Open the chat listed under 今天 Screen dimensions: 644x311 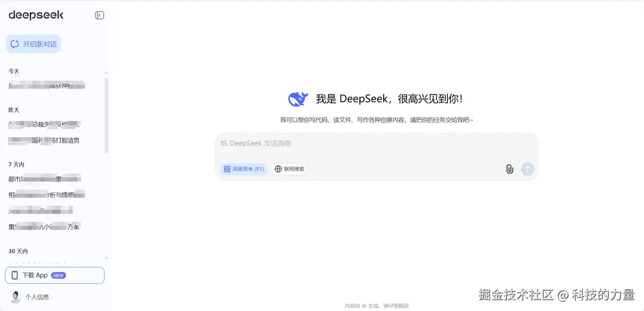[x=47, y=86]
